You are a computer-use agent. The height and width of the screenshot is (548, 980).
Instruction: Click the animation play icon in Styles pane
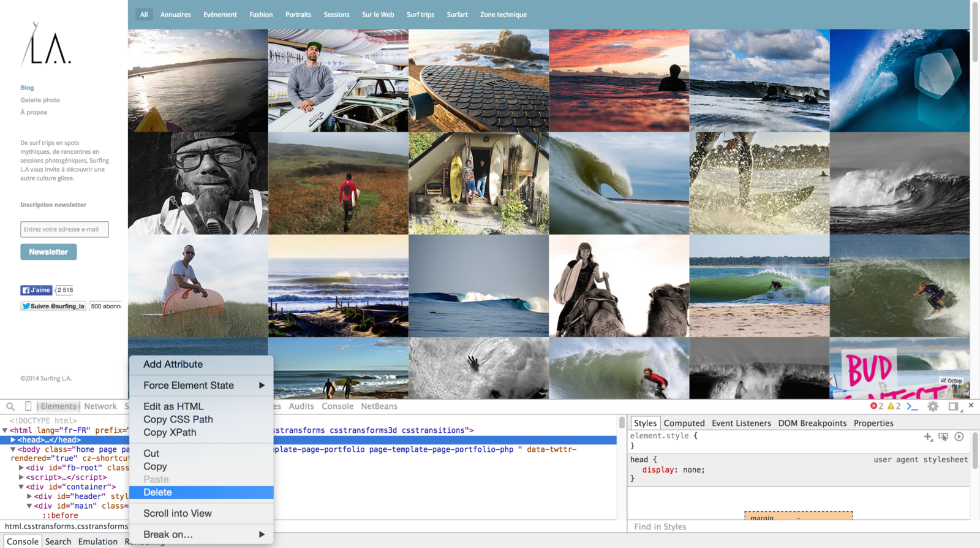click(959, 436)
